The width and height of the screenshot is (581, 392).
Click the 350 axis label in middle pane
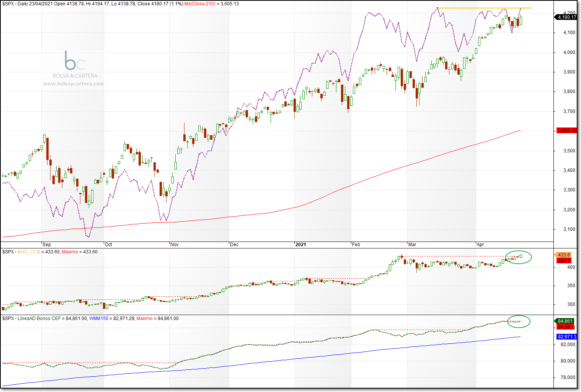(571, 286)
